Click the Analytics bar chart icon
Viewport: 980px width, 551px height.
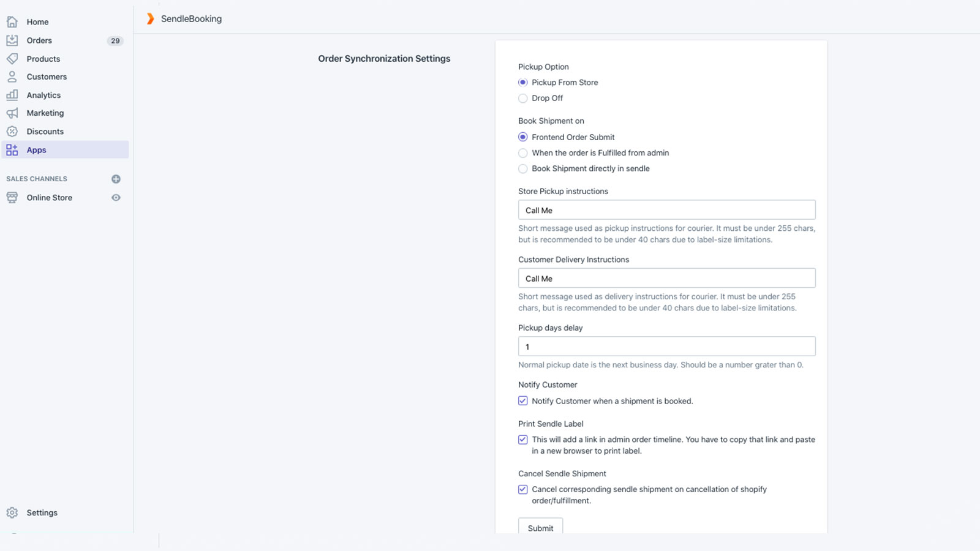12,95
